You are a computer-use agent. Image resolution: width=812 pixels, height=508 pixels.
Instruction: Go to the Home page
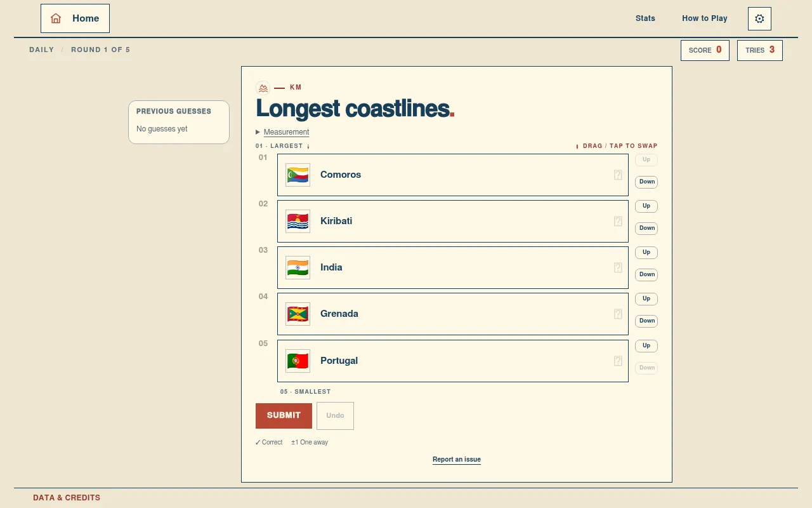pos(75,18)
